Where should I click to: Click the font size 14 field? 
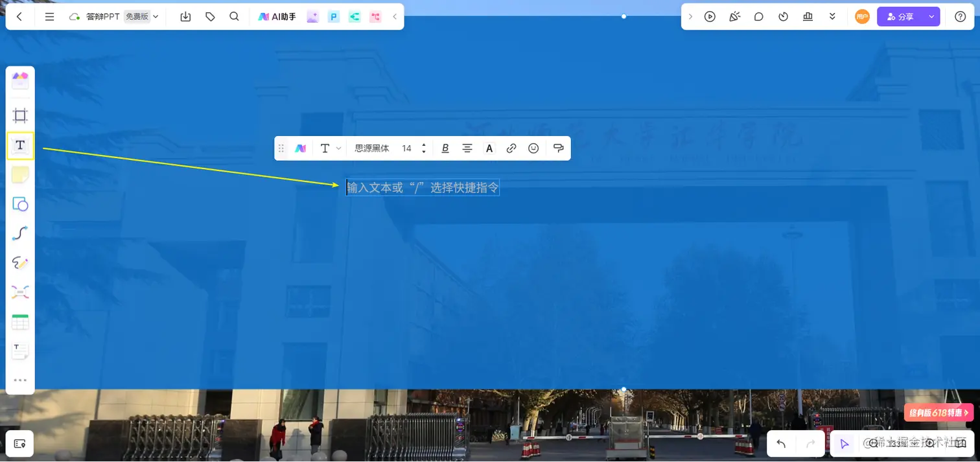pos(406,148)
